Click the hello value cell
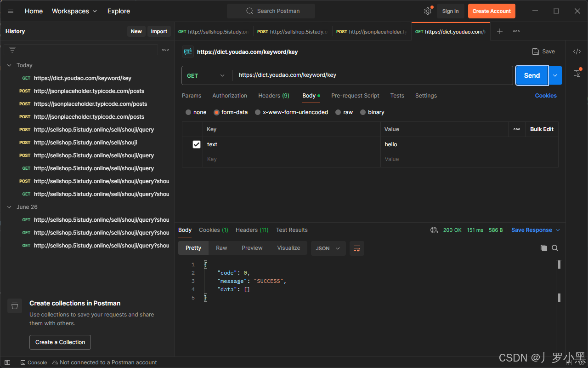The image size is (588, 368). [469, 144]
